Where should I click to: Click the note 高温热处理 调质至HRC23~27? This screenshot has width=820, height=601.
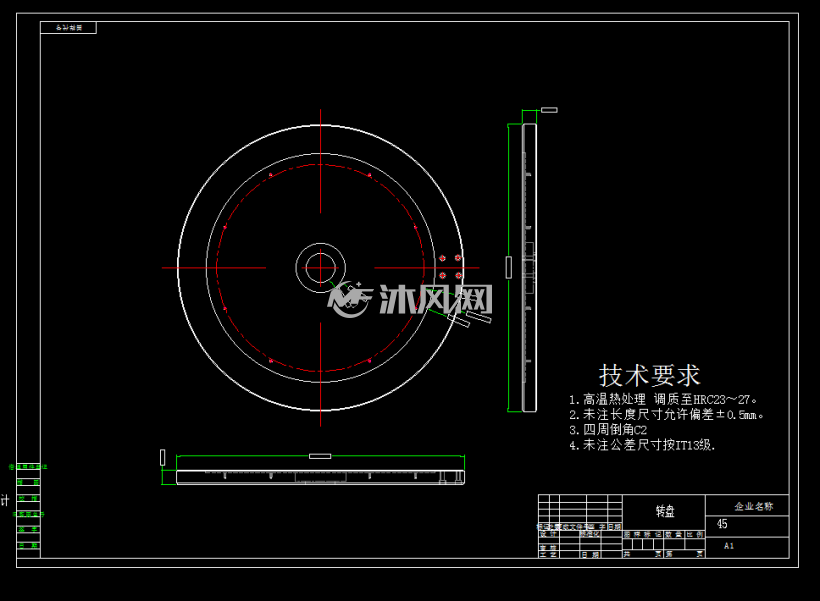click(x=663, y=400)
